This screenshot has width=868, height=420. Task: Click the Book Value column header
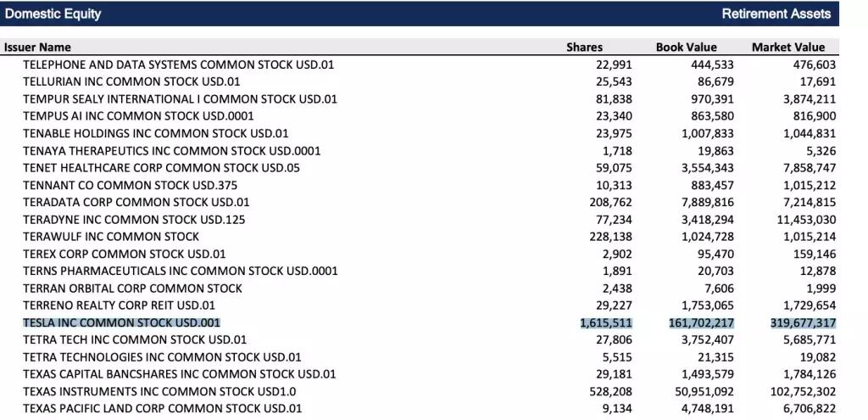click(x=686, y=48)
